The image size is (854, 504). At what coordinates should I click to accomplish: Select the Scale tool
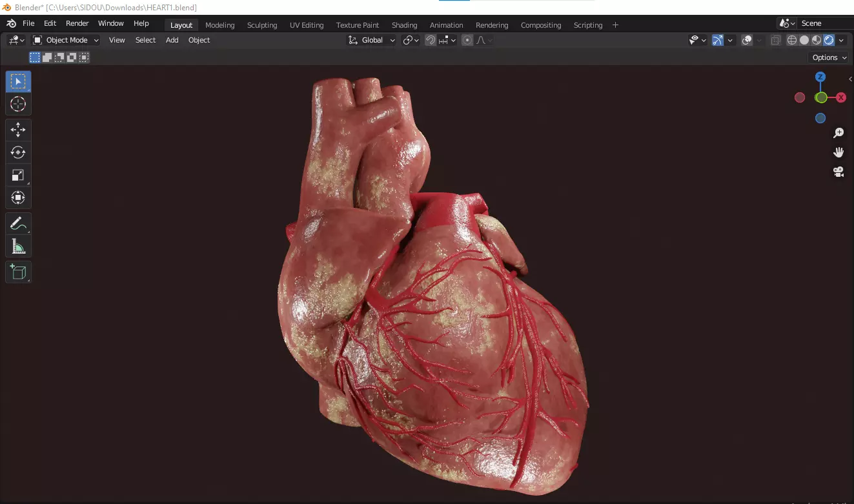[x=18, y=175]
